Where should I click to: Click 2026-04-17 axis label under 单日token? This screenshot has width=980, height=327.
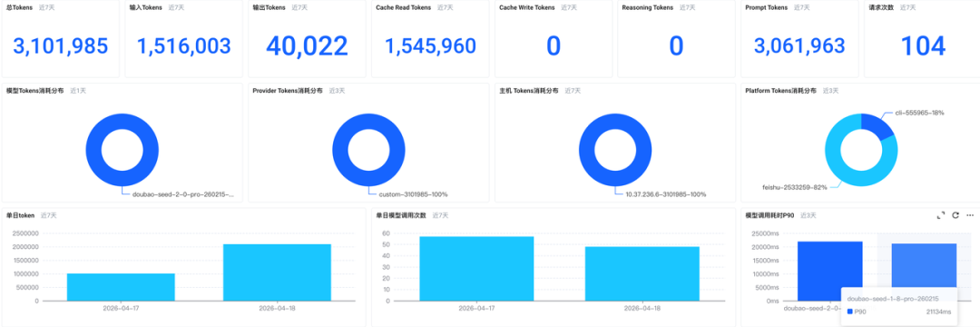tap(121, 308)
